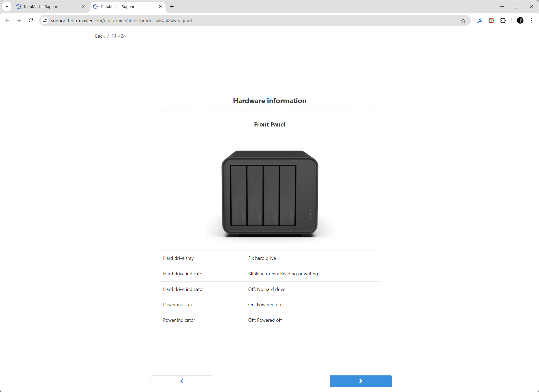Click the Back breadcrumb link
539x392 pixels.
click(x=100, y=36)
